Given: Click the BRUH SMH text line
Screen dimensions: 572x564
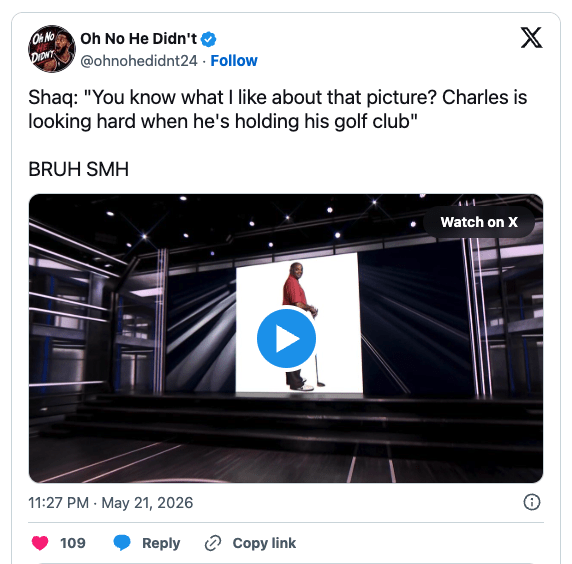Looking at the screenshot, I should click(79, 169).
